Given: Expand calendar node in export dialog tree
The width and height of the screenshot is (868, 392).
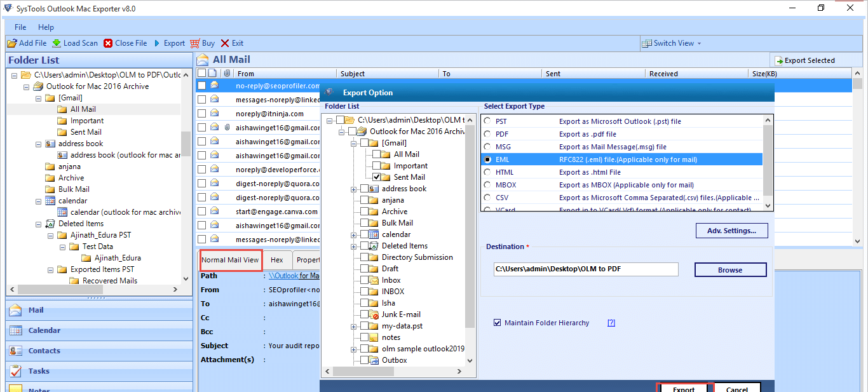Looking at the screenshot, I should [x=353, y=234].
